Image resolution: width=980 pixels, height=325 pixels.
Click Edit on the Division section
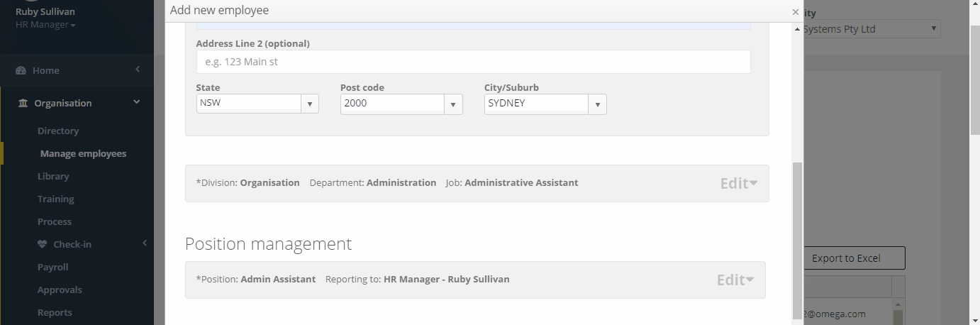coord(739,183)
